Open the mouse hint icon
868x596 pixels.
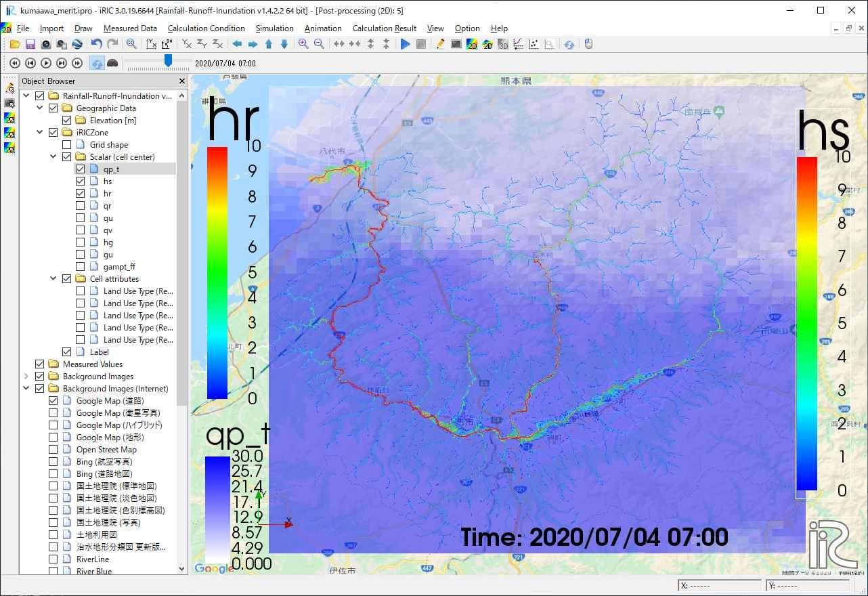588,44
